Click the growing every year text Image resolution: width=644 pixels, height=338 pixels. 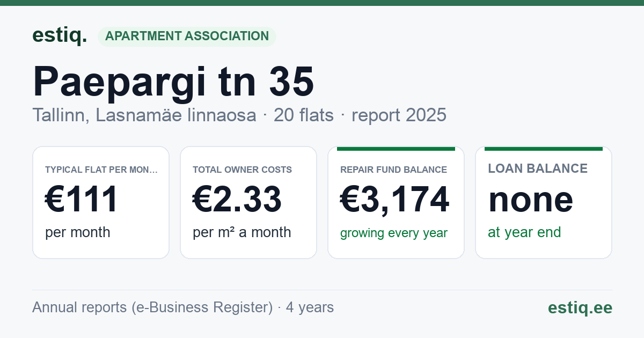394,233
